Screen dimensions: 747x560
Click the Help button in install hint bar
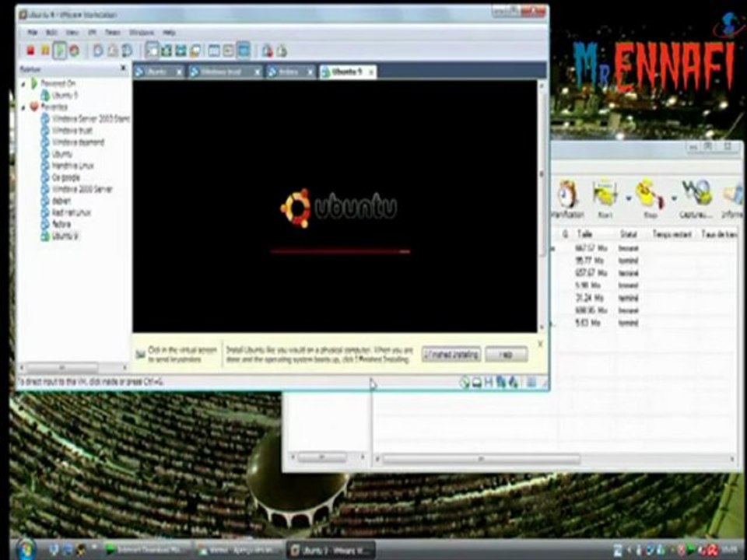point(507,355)
